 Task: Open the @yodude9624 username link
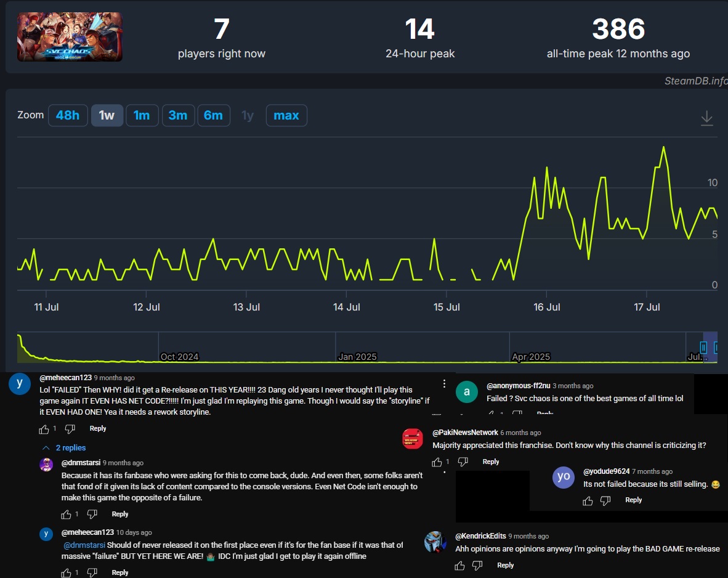[606, 471]
